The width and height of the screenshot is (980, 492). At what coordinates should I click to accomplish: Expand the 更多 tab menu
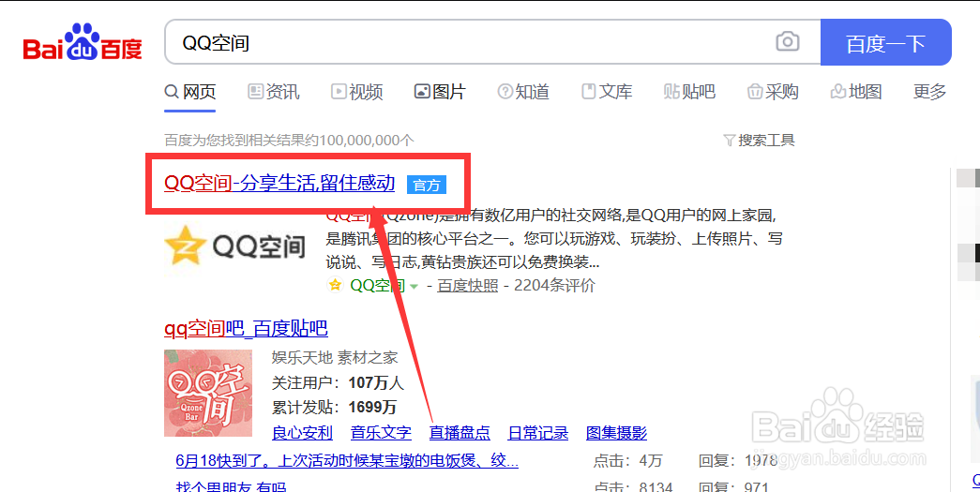pyautogui.click(x=929, y=92)
